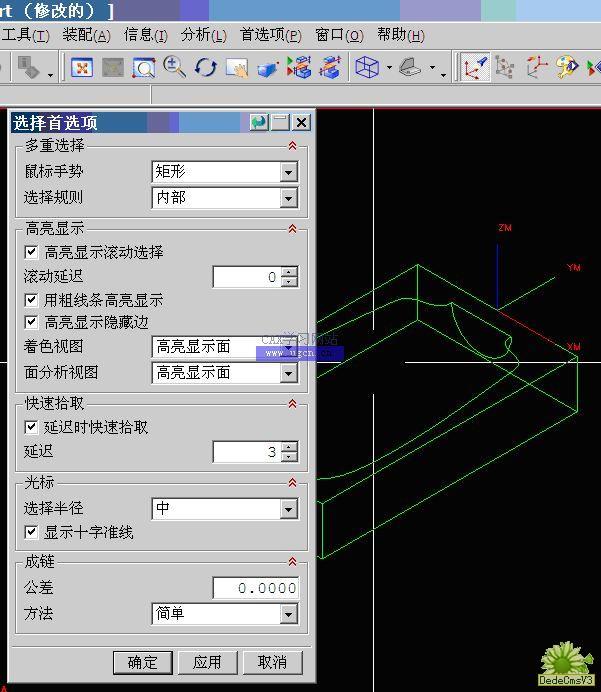Select the Pan hand tool icon
Screen dimensions: 601x692
tap(237, 68)
